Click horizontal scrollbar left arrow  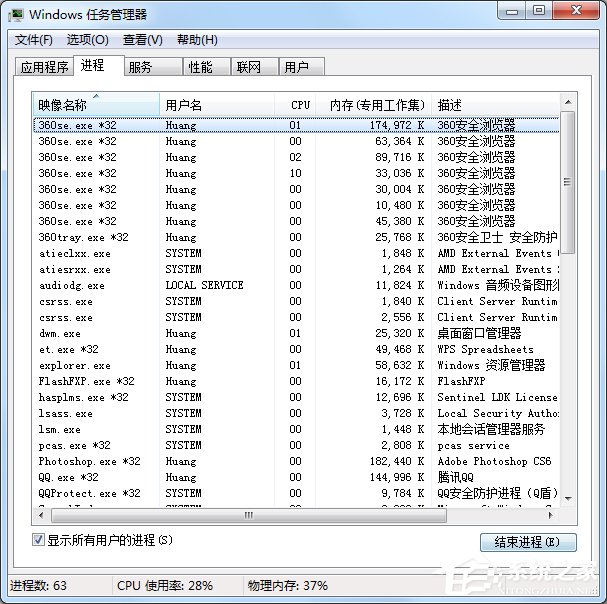[x=41, y=515]
